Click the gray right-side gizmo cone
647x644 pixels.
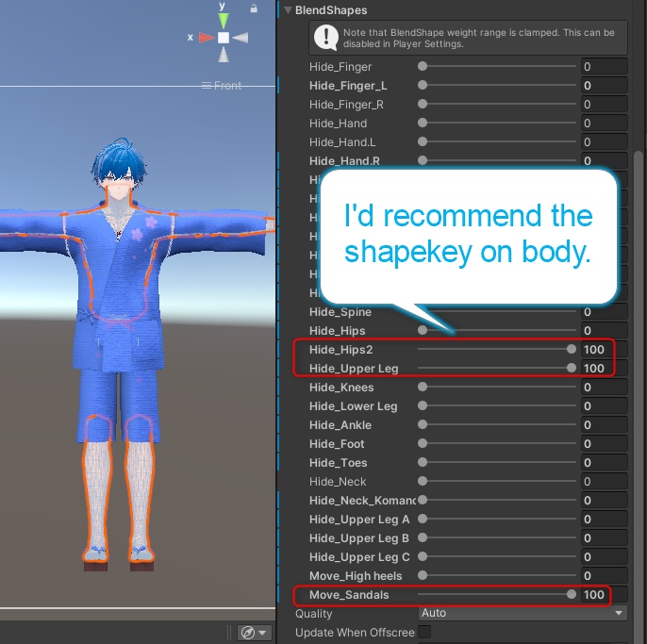click(x=241, y=38)
